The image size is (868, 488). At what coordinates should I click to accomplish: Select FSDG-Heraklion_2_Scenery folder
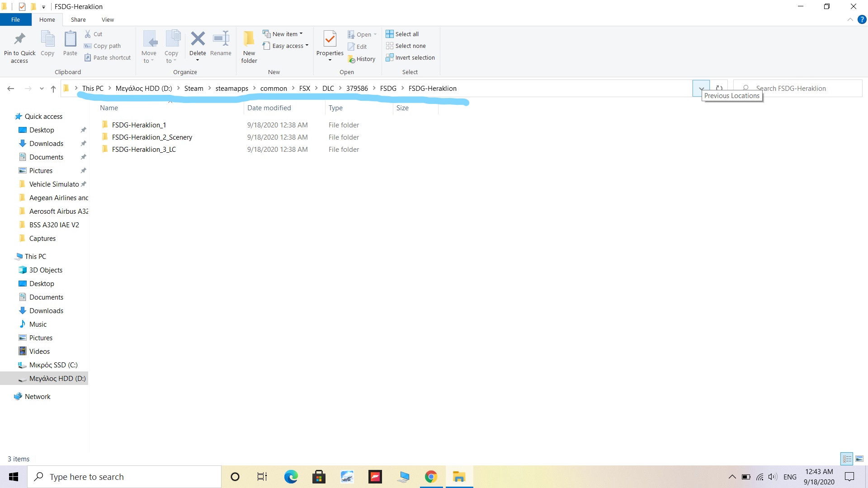point(152,137)
